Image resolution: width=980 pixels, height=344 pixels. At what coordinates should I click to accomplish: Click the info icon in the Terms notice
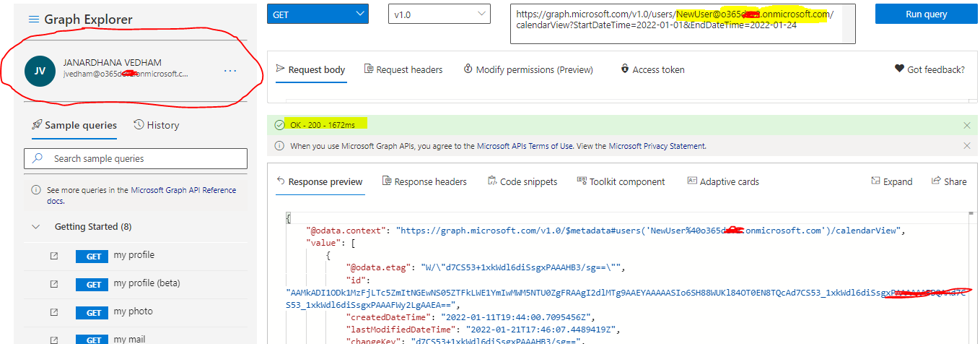(279, 146)
